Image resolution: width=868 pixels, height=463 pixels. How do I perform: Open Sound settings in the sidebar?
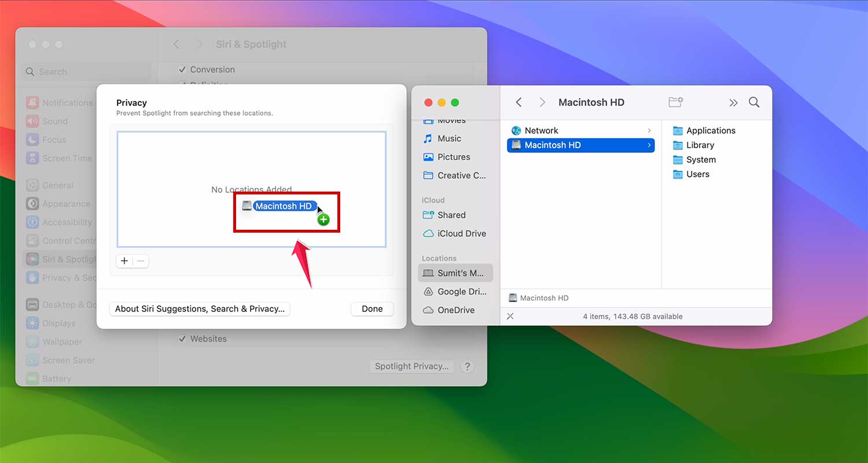(x=52, y=121)
